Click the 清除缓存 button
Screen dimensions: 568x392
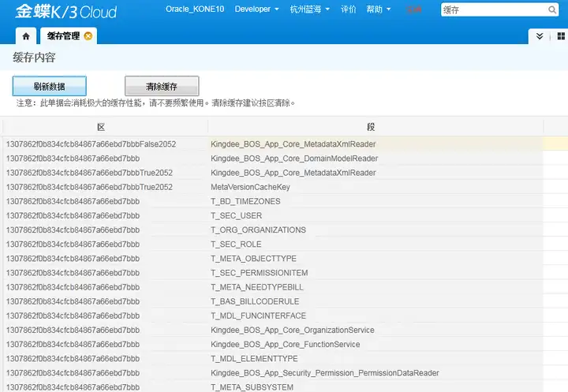(x=162, y=86)
